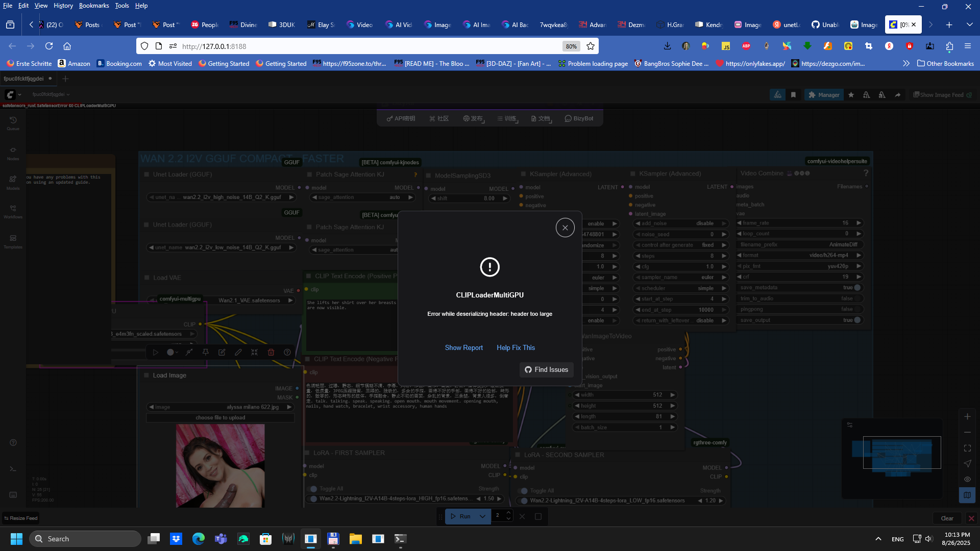Click the share arrow icon in toolbar

tap(897, 95)
